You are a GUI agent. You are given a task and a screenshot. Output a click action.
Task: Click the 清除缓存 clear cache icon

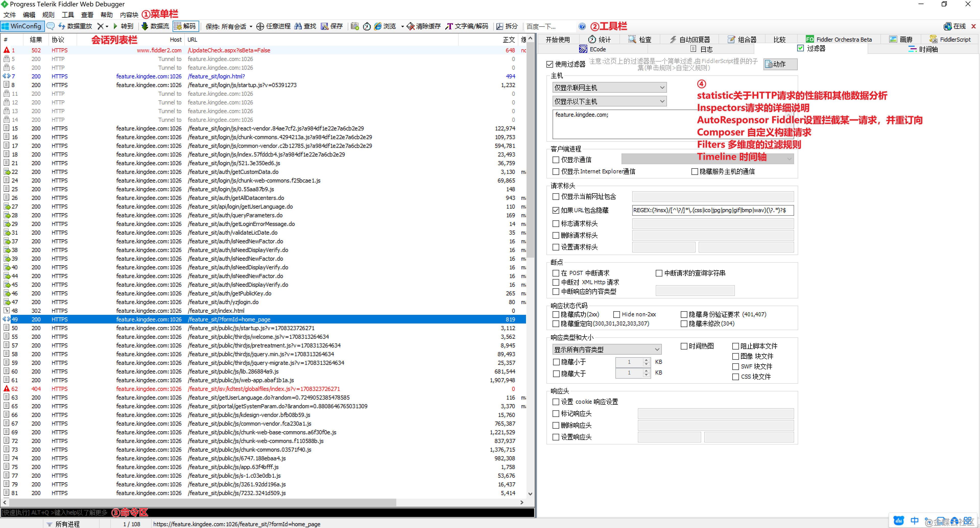coord(411,26)
